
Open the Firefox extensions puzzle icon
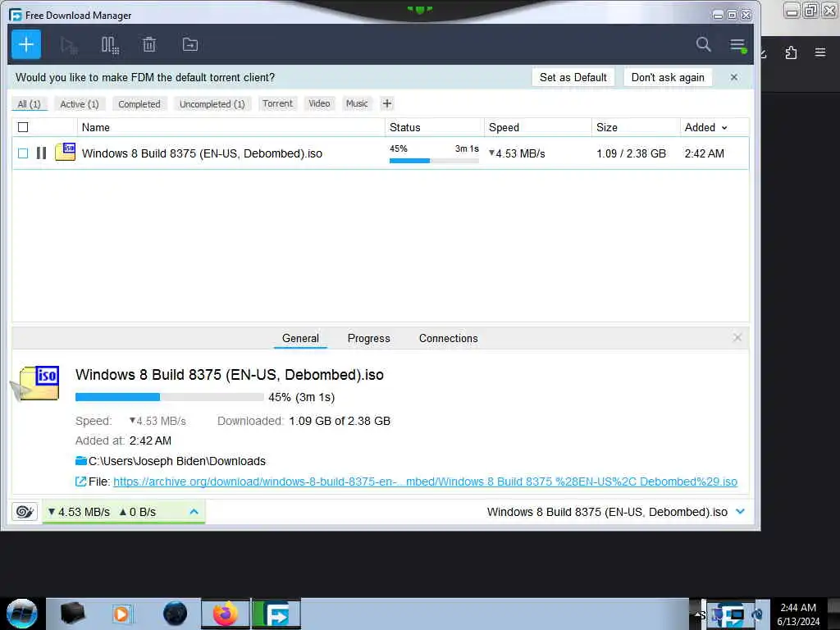(x=791, y=52)
